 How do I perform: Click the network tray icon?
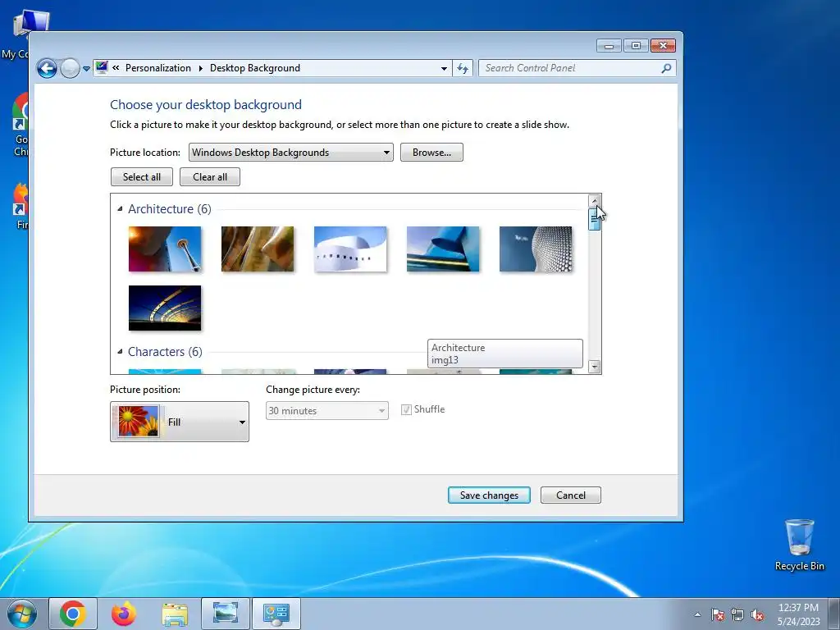pos(737,614)
